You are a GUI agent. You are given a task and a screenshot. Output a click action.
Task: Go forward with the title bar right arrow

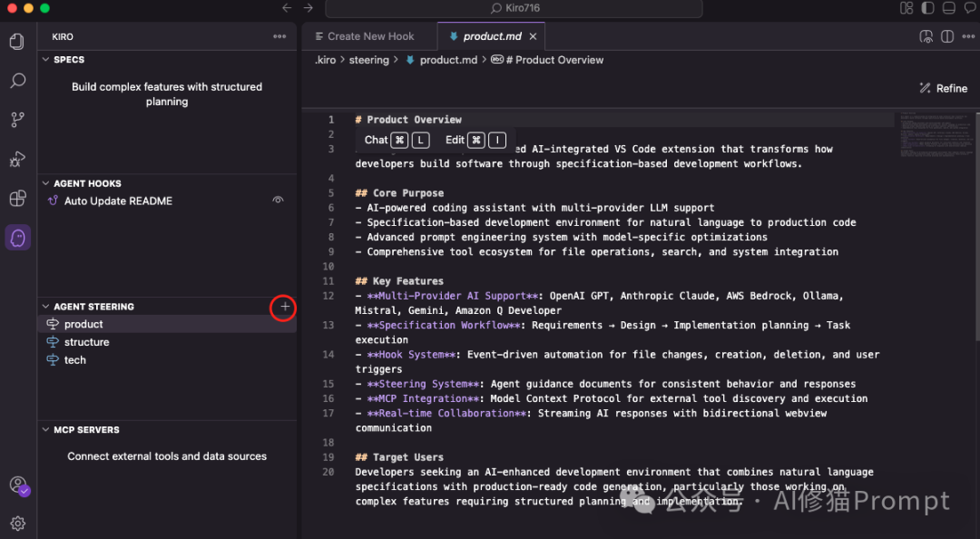click(309, 8)
